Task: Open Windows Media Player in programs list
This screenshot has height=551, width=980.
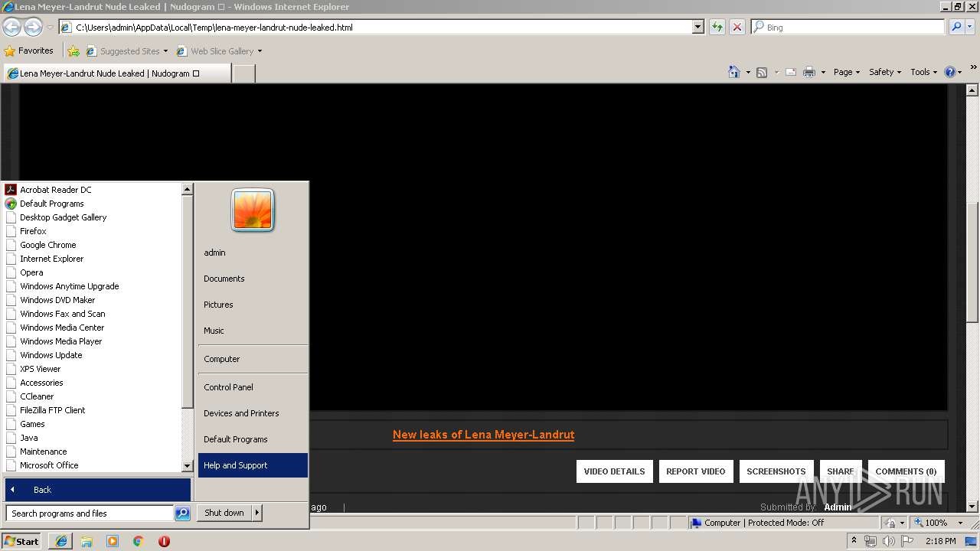Action: tap(61, 341)
